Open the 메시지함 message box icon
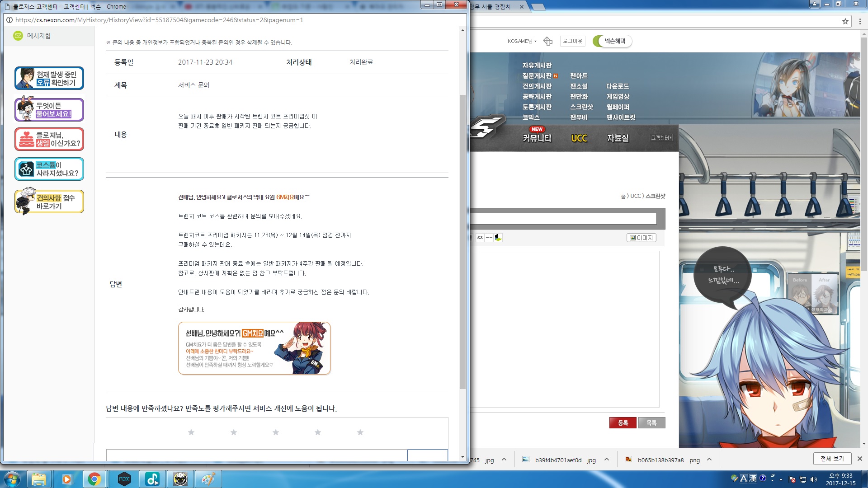This screenshot has width=868, height=488. coord(18,36)
